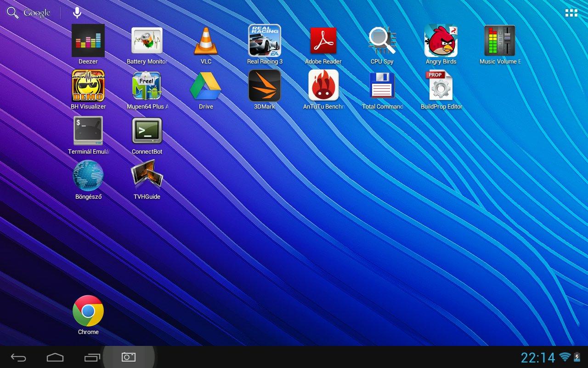This screenshot has height=368, width=588.
Task: Open Angry Birds
Action: point(441,44)
